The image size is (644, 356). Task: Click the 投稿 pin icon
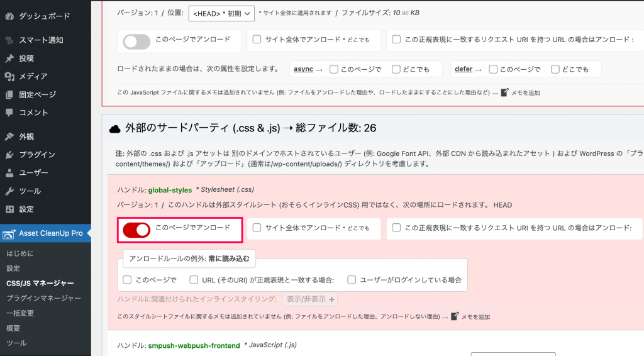click(9, 58)
